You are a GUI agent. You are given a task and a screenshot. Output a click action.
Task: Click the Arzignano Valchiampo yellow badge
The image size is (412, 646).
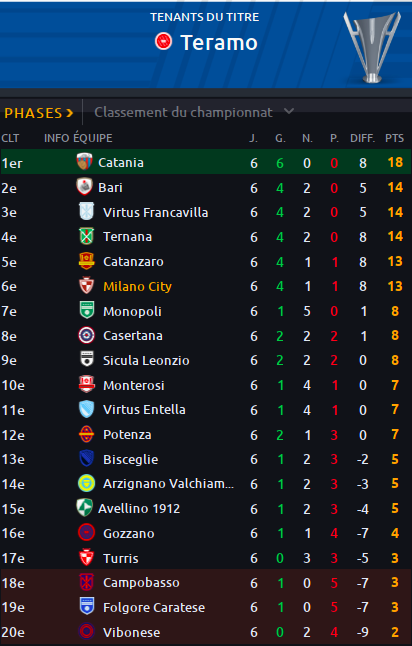pyautogui.click(x=87, y=484)
